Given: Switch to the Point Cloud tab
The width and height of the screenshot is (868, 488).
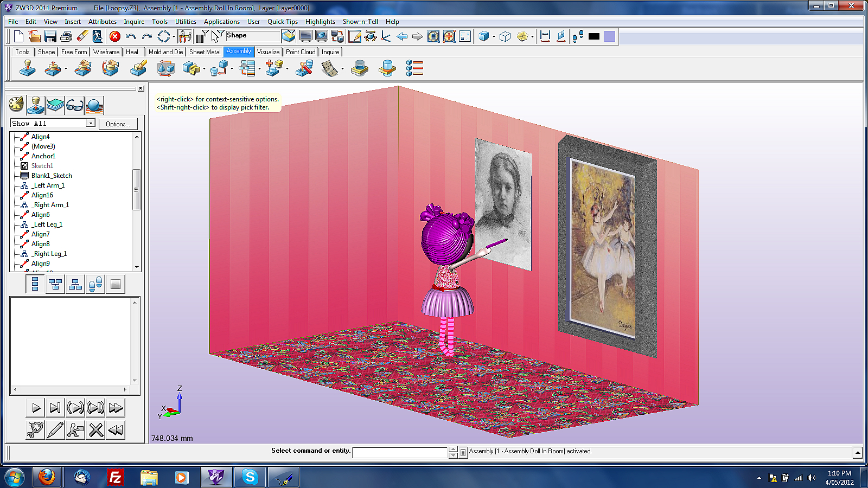Looking at the screenshot, I should (x=301, y=52).
